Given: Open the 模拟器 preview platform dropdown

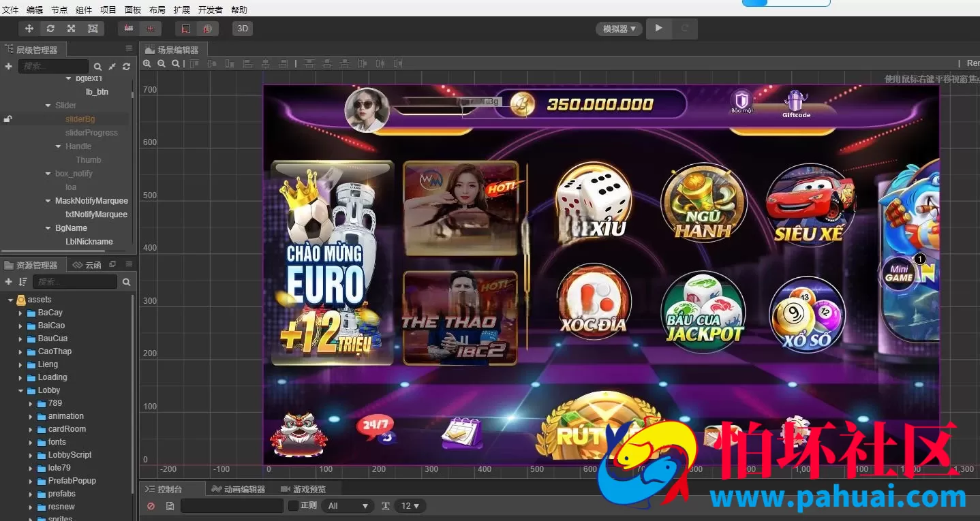Looking at the screenshot, I should pos(619,29).
